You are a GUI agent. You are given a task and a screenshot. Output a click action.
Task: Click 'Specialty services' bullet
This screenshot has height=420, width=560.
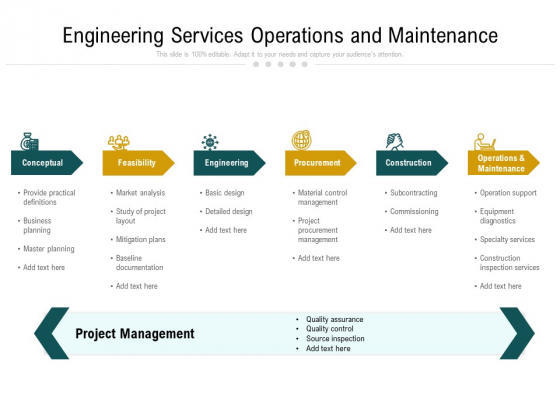click(x=507, y=239)
